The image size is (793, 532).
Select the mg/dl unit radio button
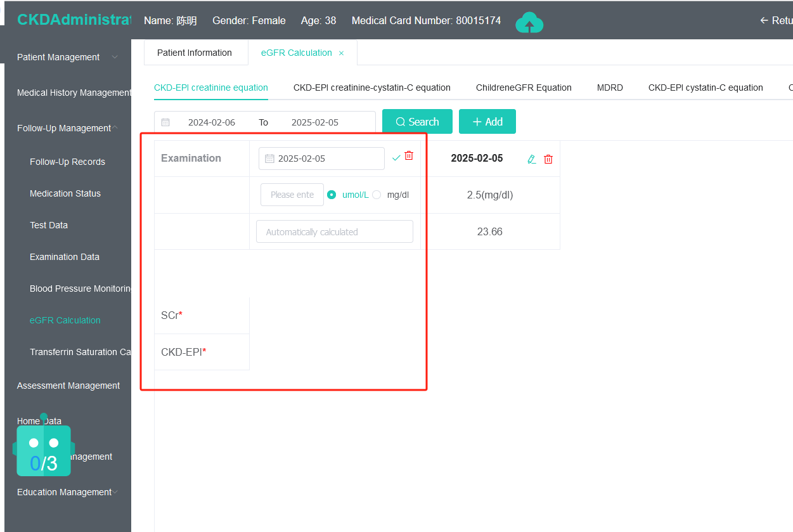click(377, 195)
